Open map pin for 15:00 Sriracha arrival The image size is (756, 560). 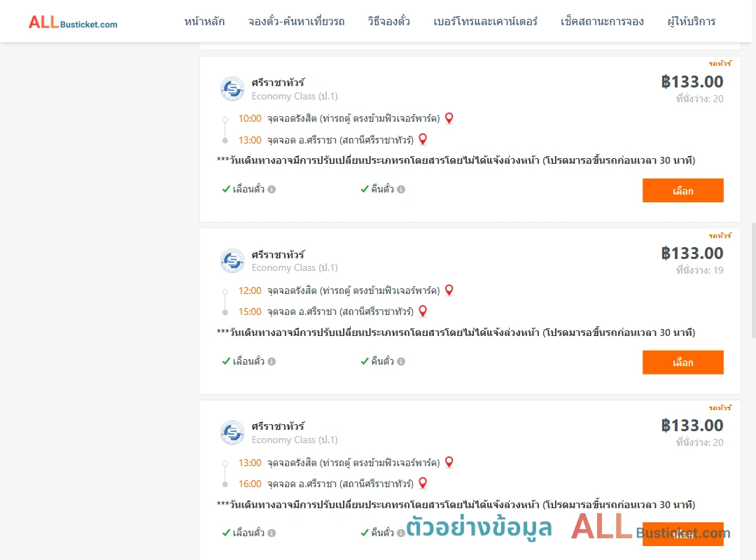pyautogui.click(x=423, y=311)
